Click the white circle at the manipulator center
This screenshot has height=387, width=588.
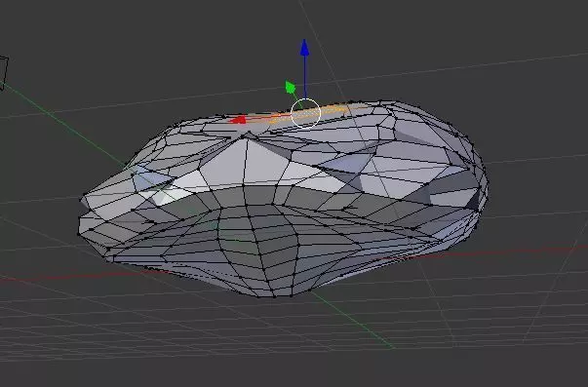(305, 113)
